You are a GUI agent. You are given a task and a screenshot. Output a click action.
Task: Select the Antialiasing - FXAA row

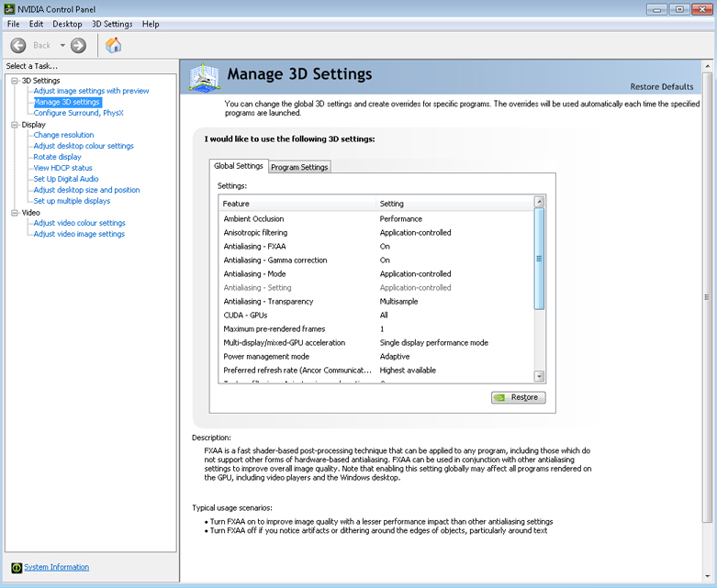[375, 246]
